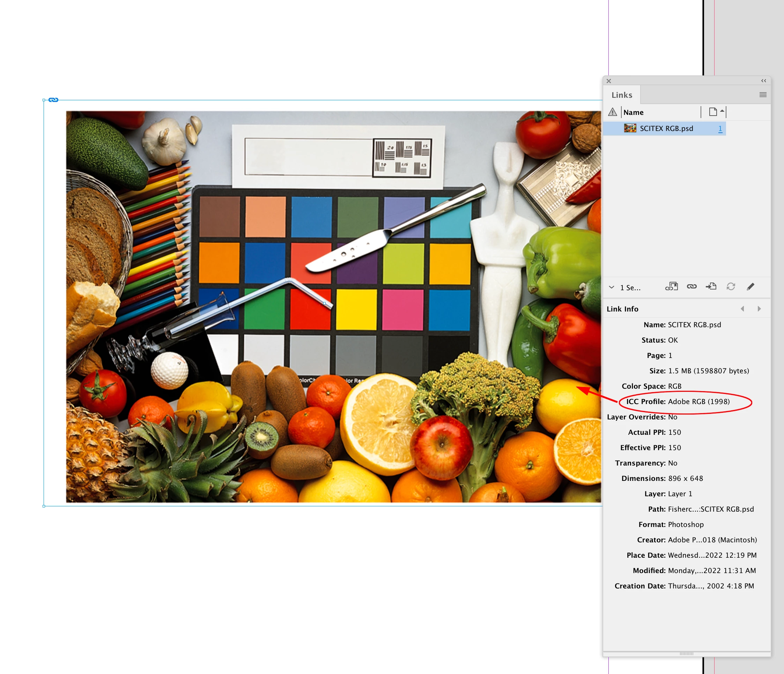The image size is (784, 674).
Task: Click Relink from CC Libraries icon
Action: [x=671, y=287]
